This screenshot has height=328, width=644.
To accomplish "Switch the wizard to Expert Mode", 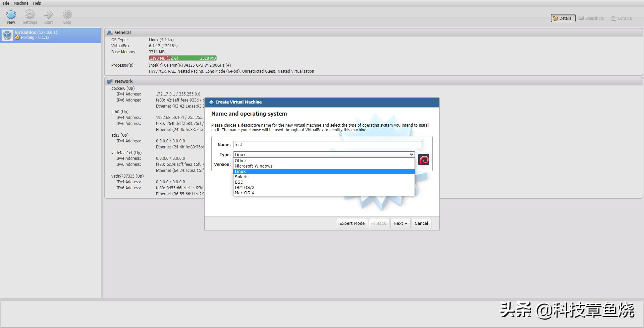I will click(352, 223).
